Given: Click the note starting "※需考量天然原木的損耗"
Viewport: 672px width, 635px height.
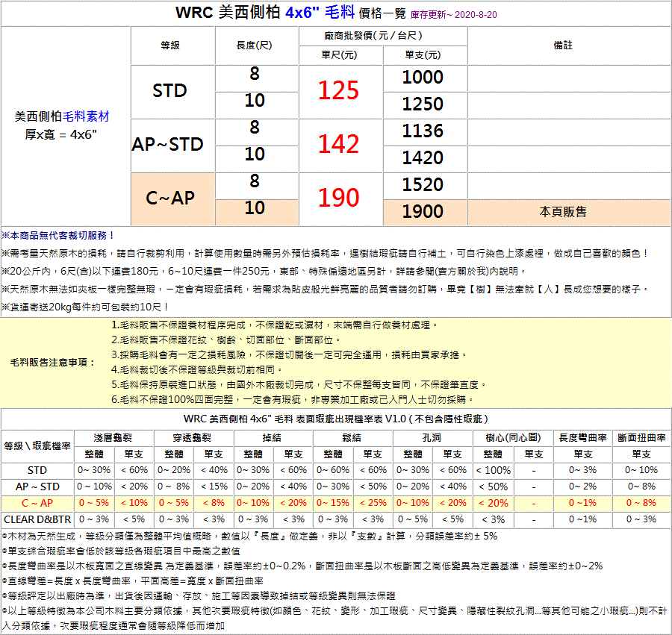Looking at the screenshot, I should point(325,254).
